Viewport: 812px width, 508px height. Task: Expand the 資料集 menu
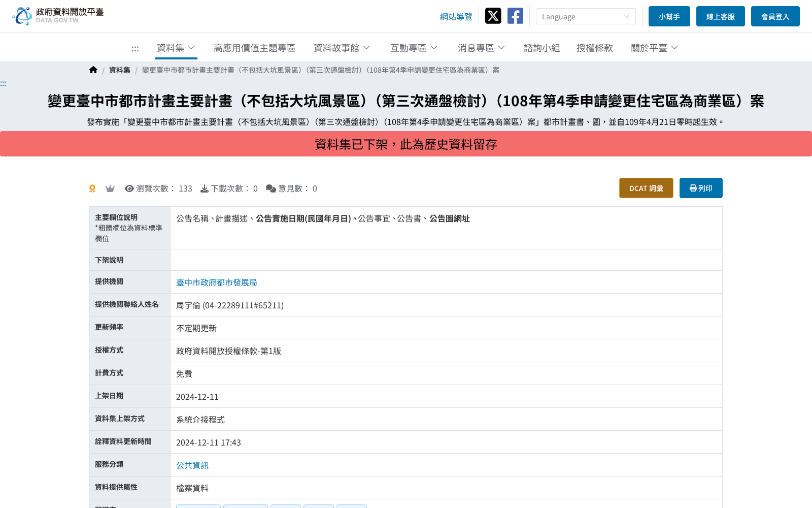point(176,48)
